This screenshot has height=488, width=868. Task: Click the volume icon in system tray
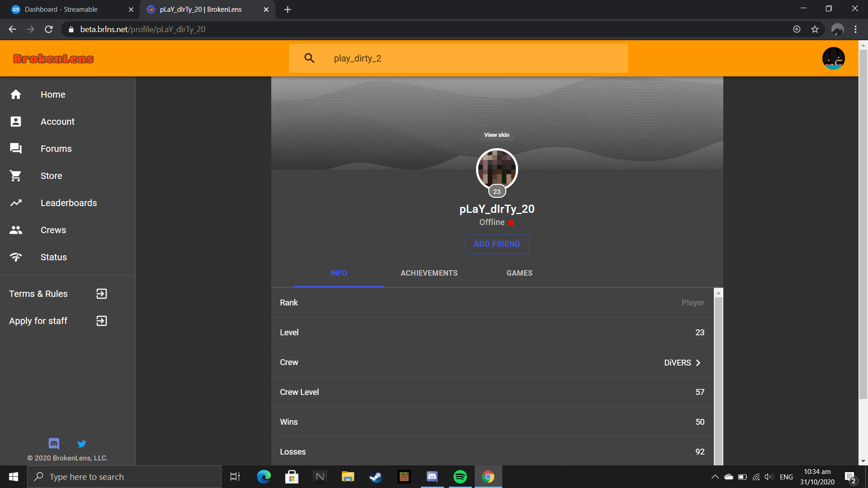click(x=769, y=477)
